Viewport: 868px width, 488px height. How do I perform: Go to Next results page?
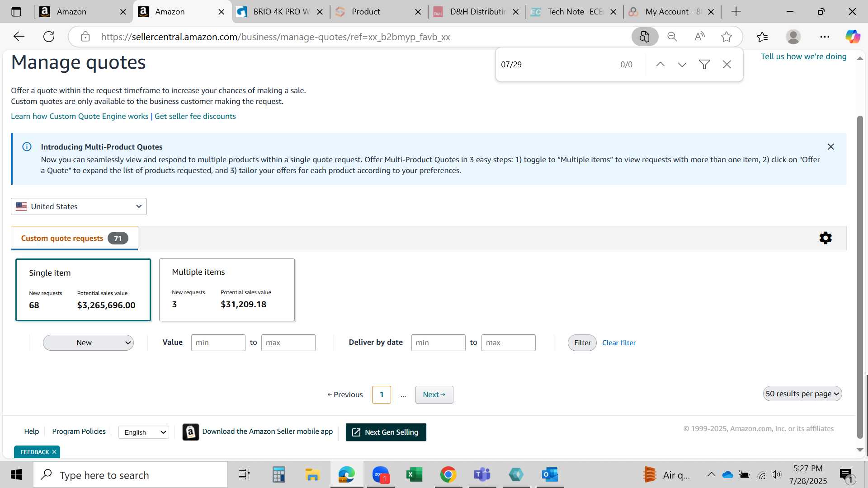[x=434, y=394]
